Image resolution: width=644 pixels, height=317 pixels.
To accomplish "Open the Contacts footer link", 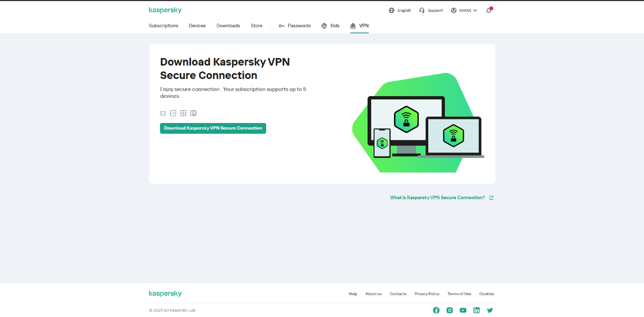I will tap(398, 294).
